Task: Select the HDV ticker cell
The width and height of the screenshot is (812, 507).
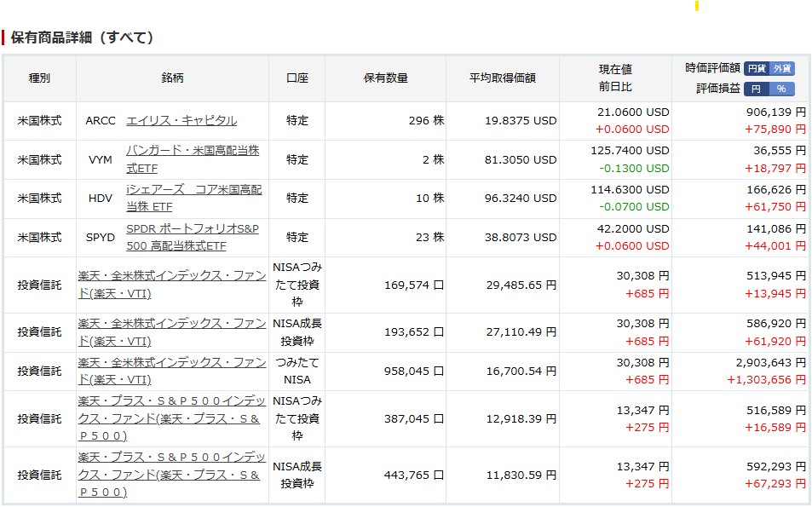Action: click(x=101, y=199)
